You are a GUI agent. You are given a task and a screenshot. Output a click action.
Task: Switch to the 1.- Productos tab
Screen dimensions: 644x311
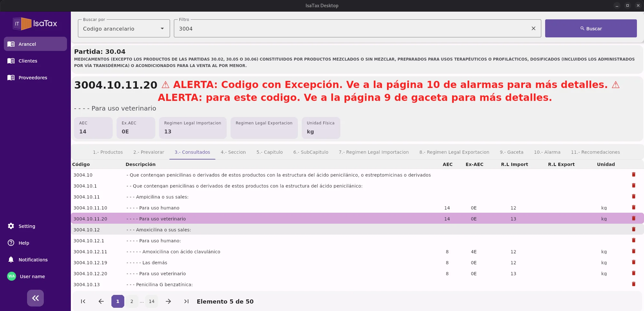pos(108,152)
